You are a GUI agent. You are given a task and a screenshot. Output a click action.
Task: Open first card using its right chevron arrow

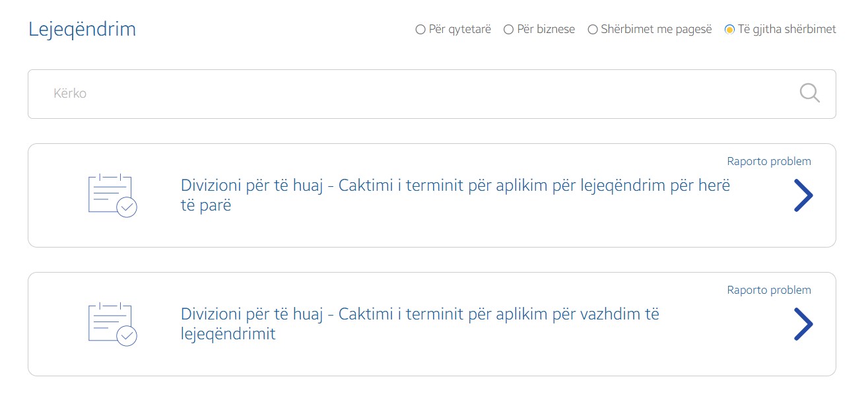(803, 195)
